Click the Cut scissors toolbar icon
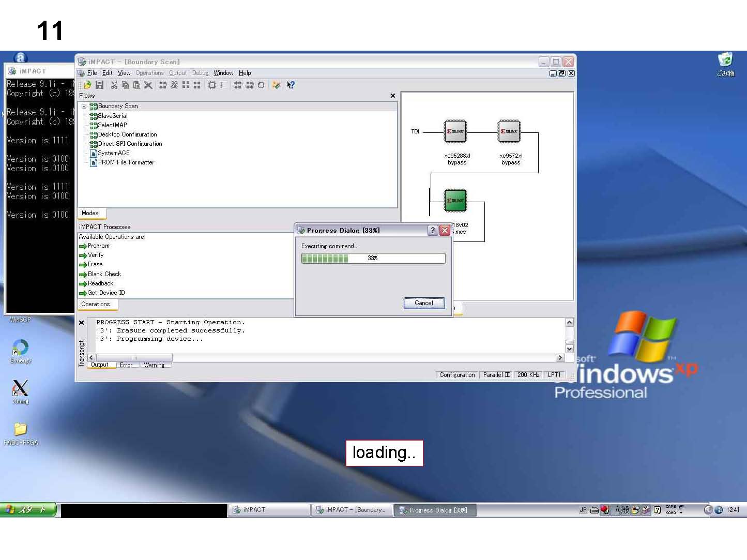This screenshot has height=560, width=747. click(114, 85)
